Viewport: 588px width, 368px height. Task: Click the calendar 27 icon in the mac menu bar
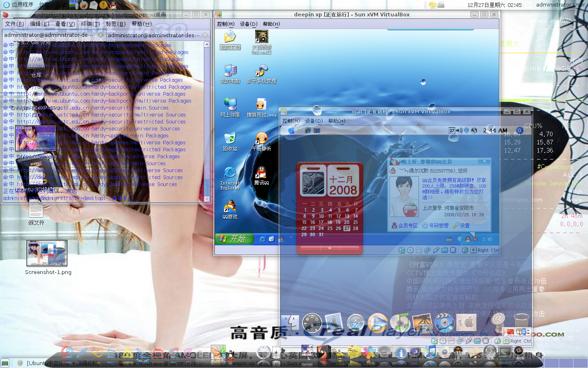click(x=452, y=130)
